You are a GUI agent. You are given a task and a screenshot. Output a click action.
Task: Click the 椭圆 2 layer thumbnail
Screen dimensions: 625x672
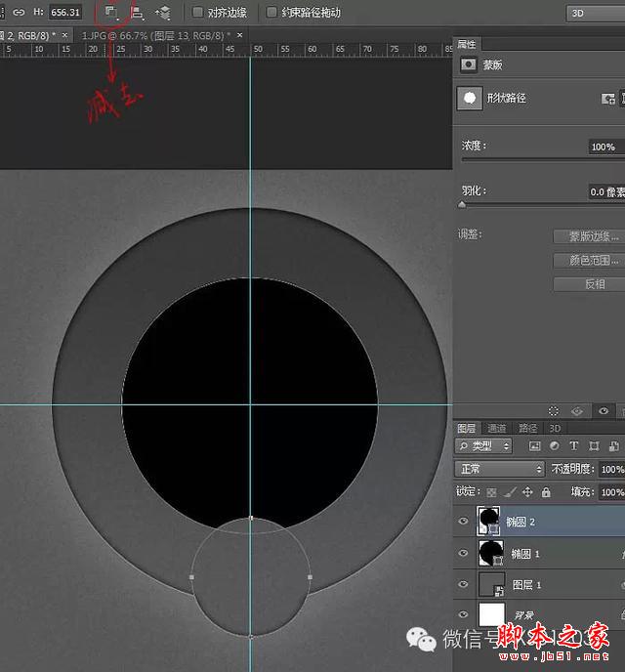pyautogui.click(x=488, y=522)
